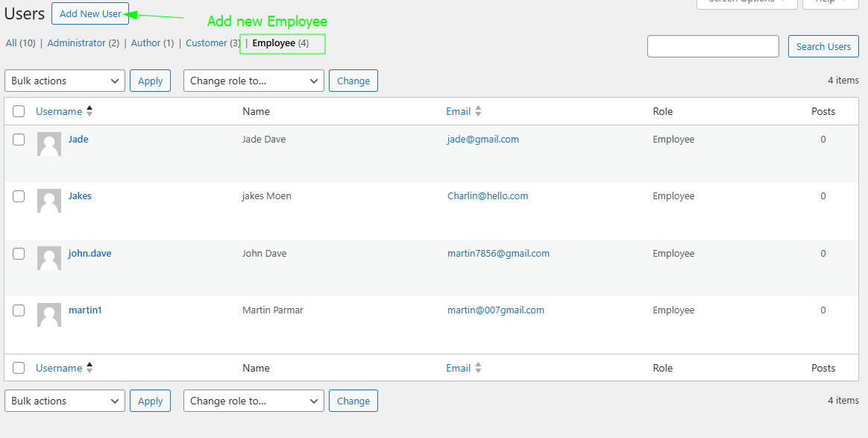Open the bottom Bulk actions dropdown
The height and width of the screenshot is (438, 868).
[x=64, y=401]
